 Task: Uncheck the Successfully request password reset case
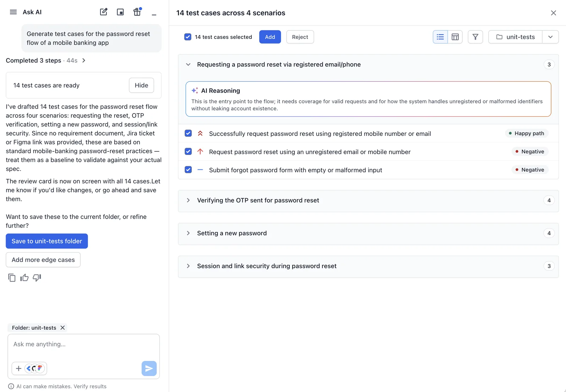[188, 133]
